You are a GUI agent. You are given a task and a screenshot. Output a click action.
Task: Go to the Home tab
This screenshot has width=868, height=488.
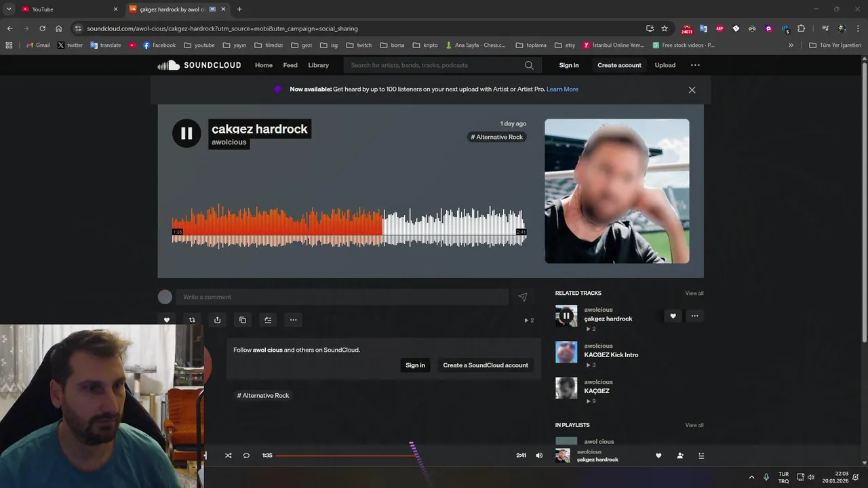coord(264,65)
